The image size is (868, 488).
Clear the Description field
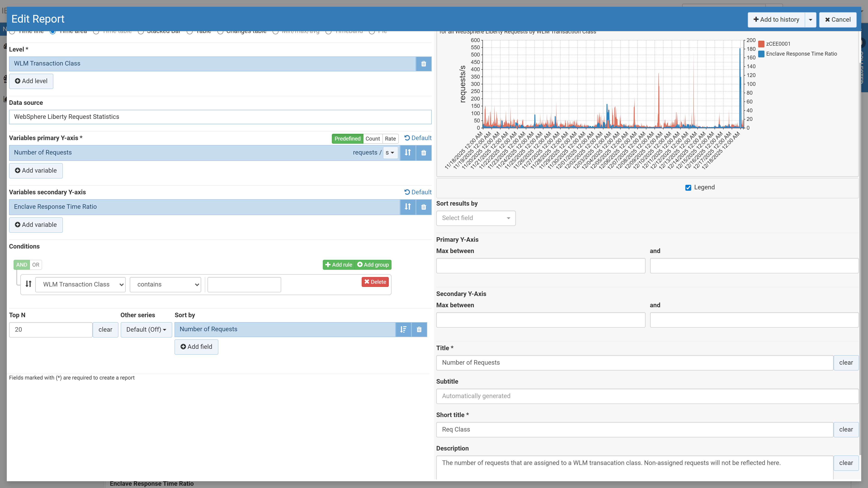(846, 463)
